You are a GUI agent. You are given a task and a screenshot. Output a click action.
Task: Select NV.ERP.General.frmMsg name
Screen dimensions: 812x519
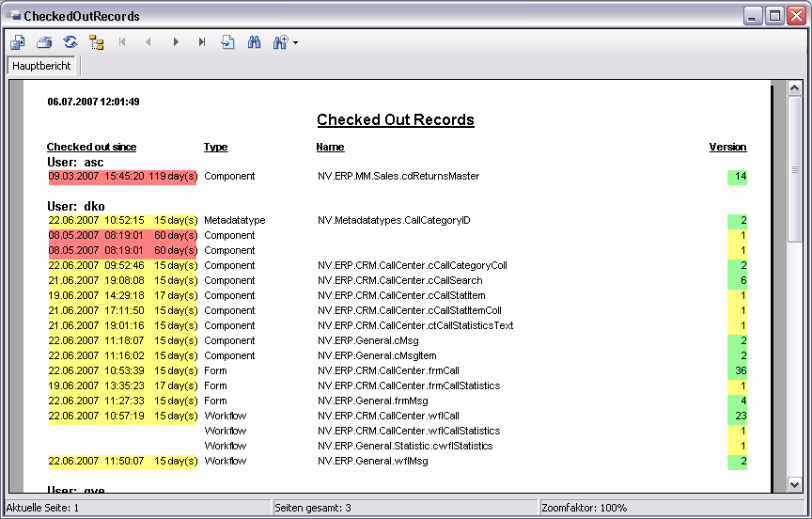click(x=373, y=401)
